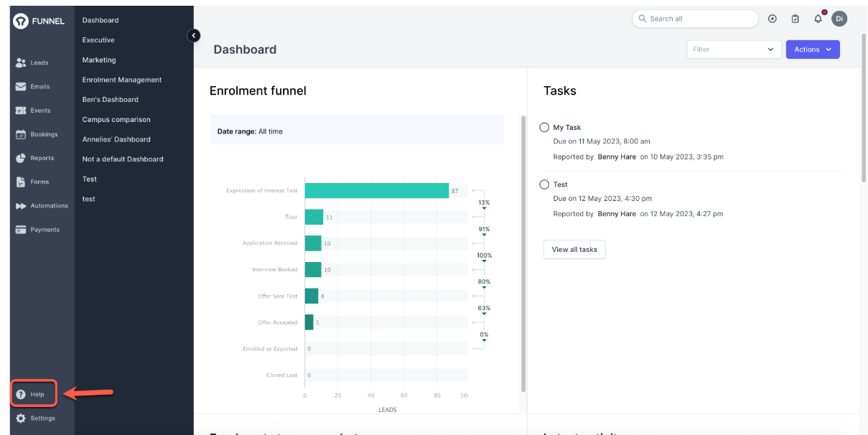Viewport: 868px width, 435px height.
Task: Open the Filter dropdown
Action: coord(734,49)
